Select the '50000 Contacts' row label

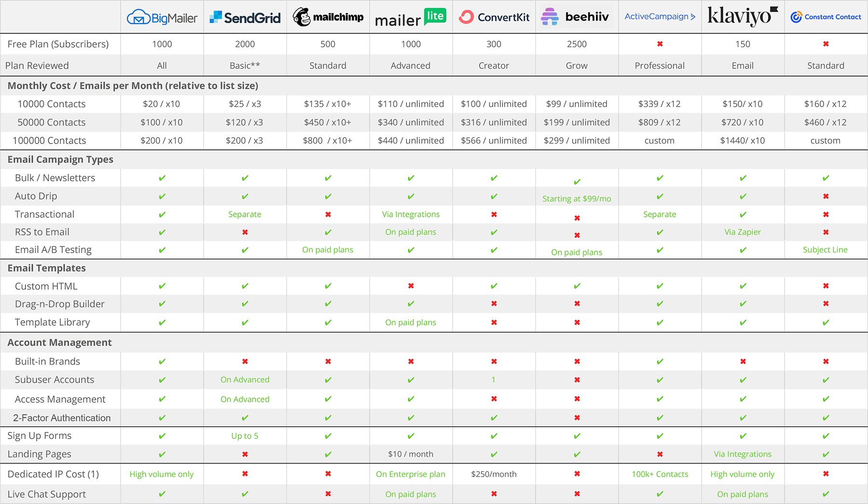(52, 122)
